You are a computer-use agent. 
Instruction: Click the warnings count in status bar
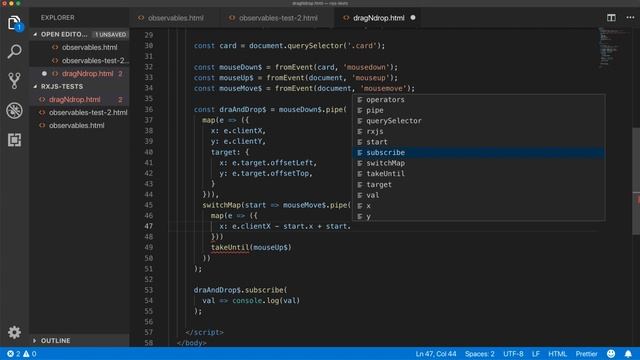pos(29,354)
